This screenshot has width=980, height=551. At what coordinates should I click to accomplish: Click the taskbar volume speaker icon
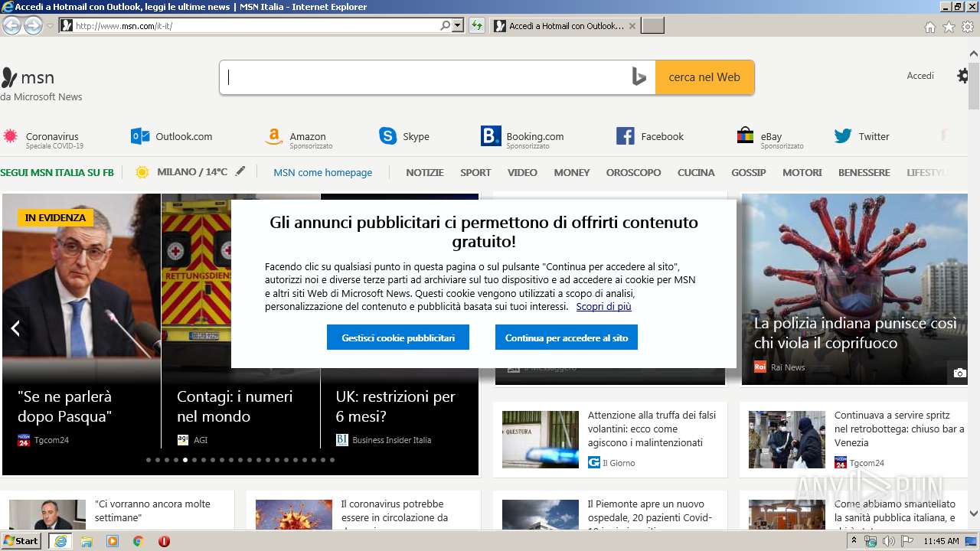pos(888,541)
